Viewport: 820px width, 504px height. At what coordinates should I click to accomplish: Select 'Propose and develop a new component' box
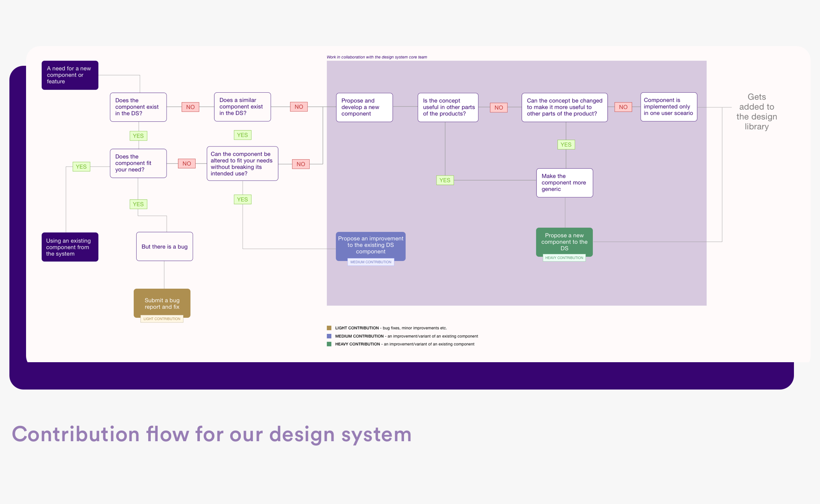point(364,107)
